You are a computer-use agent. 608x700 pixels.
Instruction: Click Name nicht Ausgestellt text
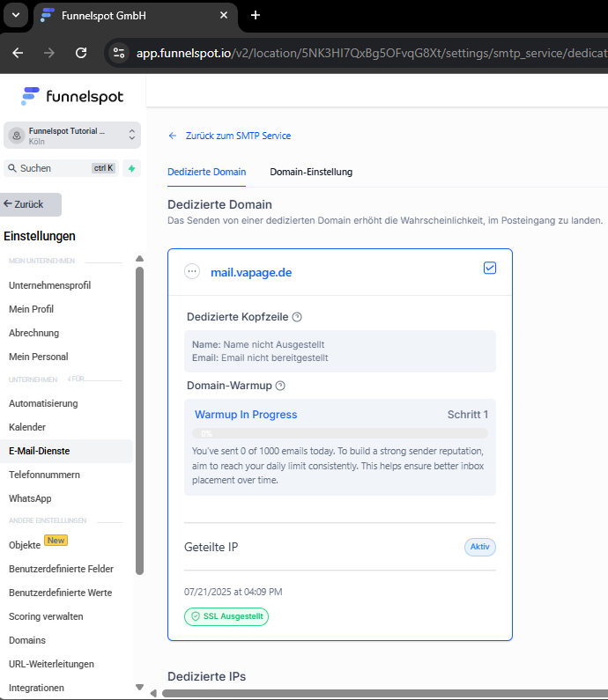(x=274, y=344)
